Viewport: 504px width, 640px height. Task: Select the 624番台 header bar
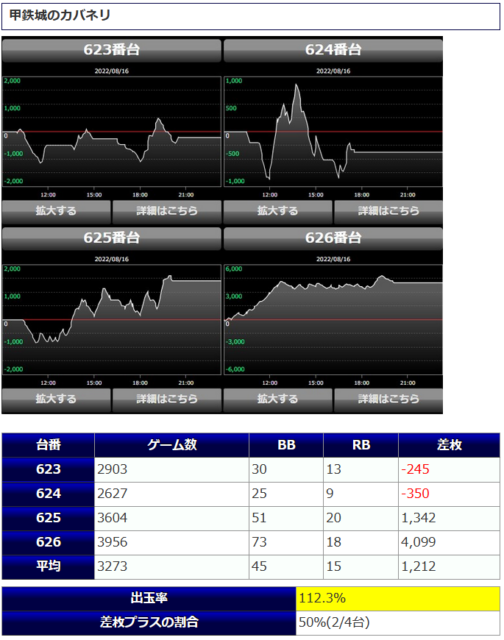pos(333,50)
